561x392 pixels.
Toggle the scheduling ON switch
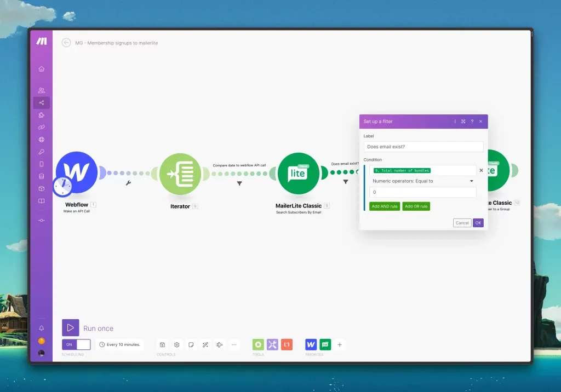[76, 344]
